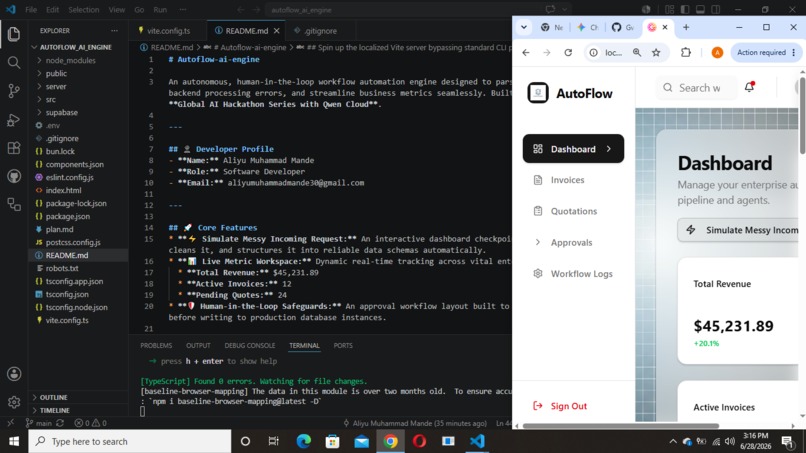Reload the browser page
Image resolution: width=806 pixels, height=453 pixels.
click(568, 52)
